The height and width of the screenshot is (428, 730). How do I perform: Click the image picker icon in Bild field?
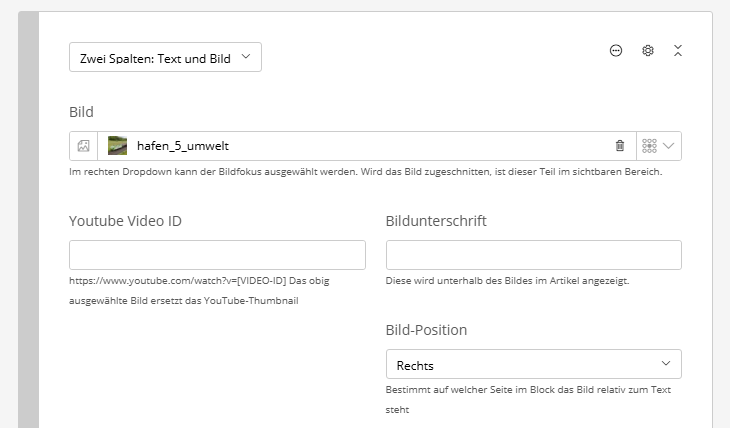coord(84,146)
